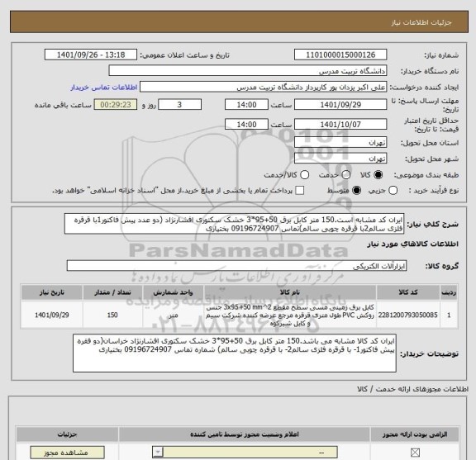Image resolution: width=476 pixels, height=460 pixels.
Task: Click the response deadline date 1401/09/29 field
Action: coord(340,105)
